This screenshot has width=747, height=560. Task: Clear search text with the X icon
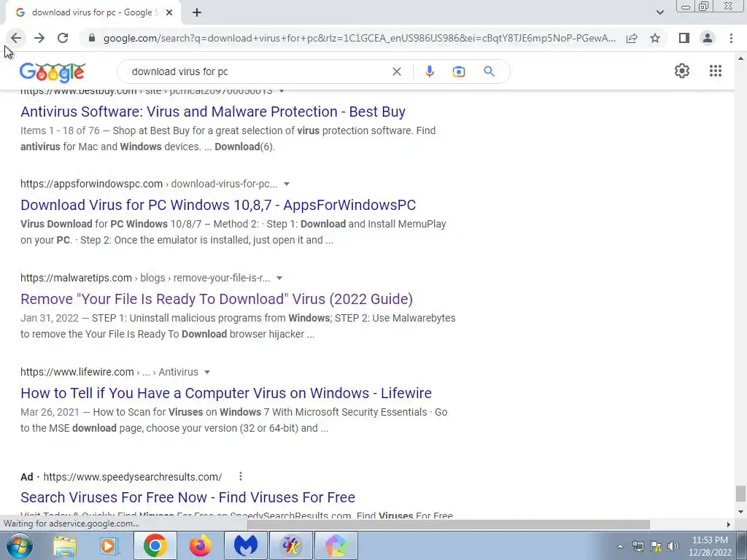396,71
